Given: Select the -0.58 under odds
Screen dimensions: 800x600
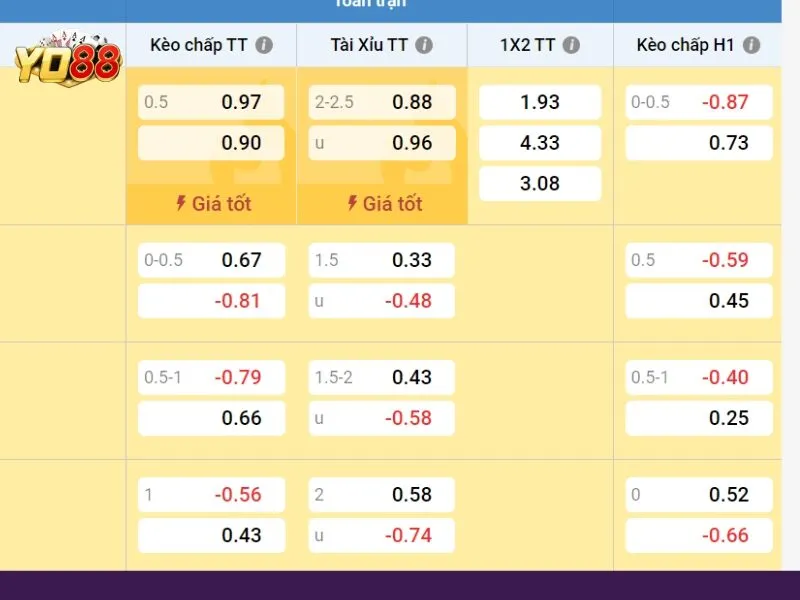Looking at the screenshot, I should [x=382, y=418].
